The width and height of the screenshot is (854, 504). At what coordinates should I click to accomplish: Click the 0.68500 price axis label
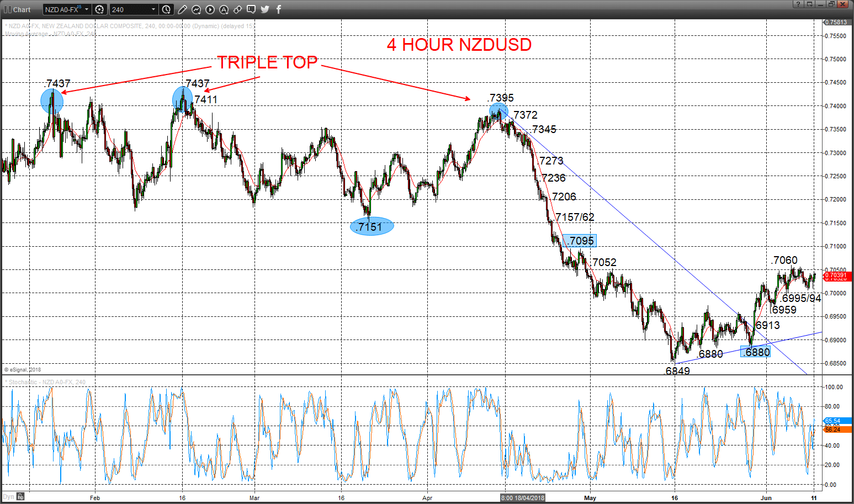coord(835,363)
